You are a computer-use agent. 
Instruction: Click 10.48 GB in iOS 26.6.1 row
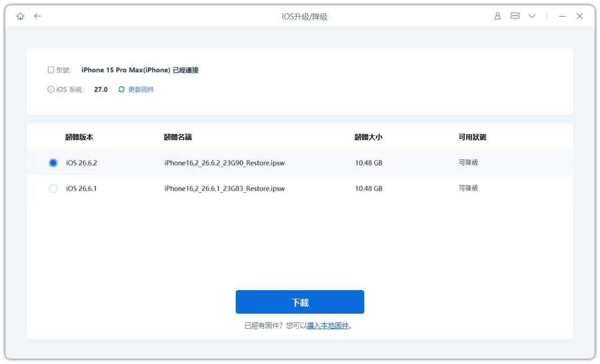point(369,188)
